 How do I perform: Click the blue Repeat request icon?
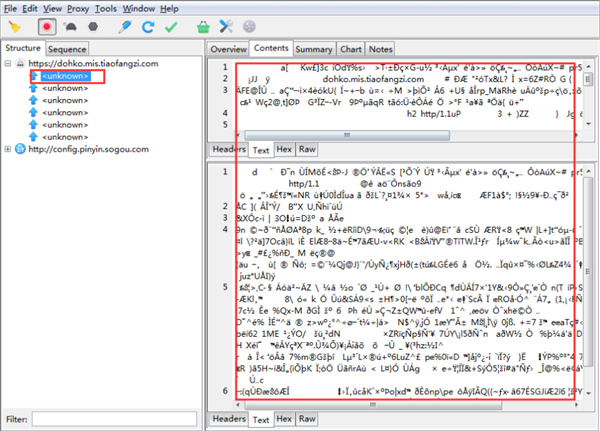coord(148,25)
